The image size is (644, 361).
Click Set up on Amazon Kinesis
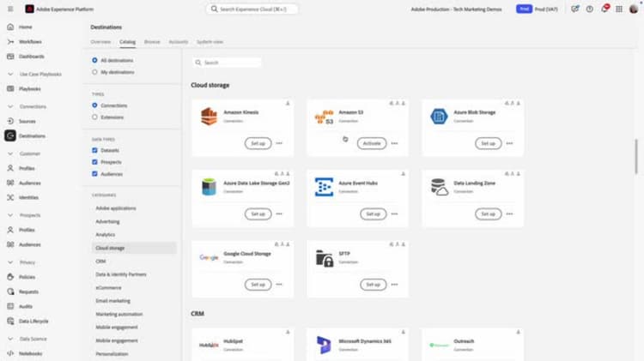tap(258, 143)
